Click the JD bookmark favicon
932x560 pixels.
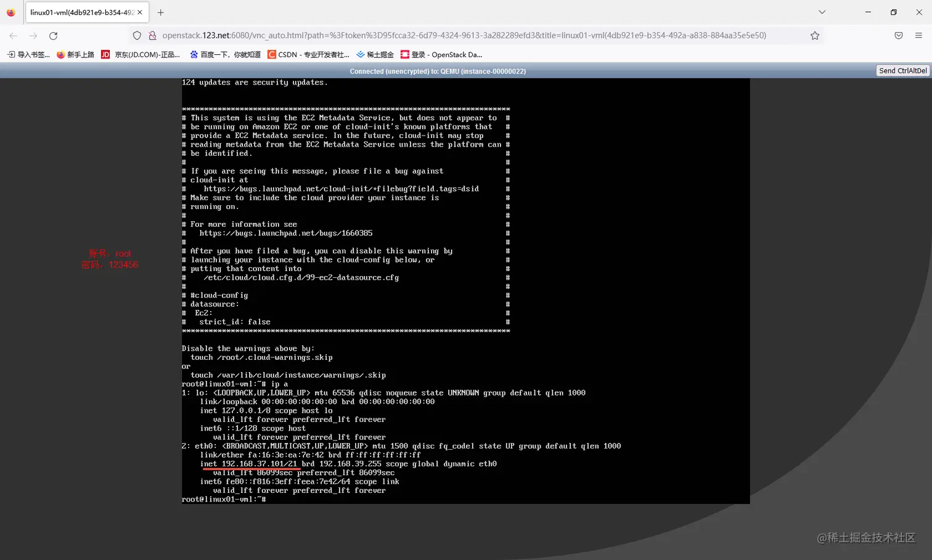pyautogui.click(x=105, y=55)
